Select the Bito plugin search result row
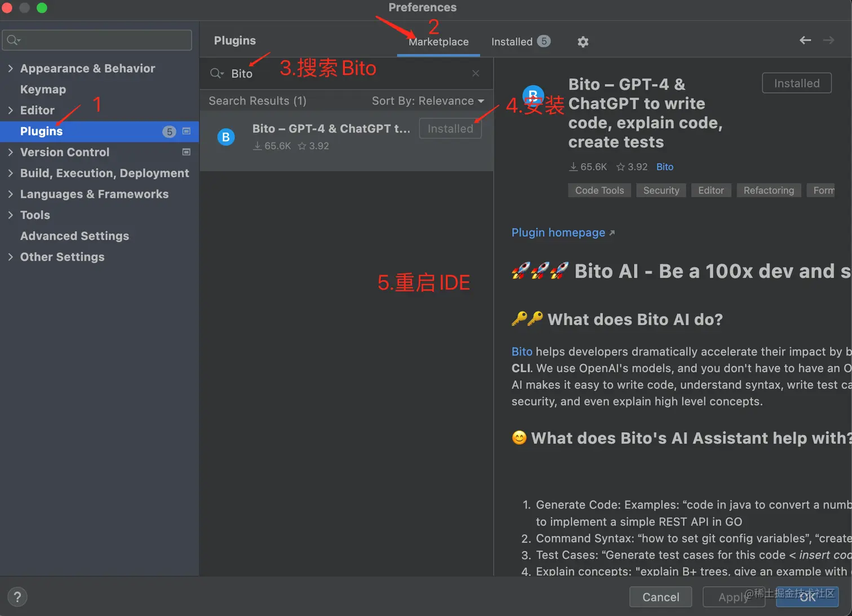 point(347,140)
